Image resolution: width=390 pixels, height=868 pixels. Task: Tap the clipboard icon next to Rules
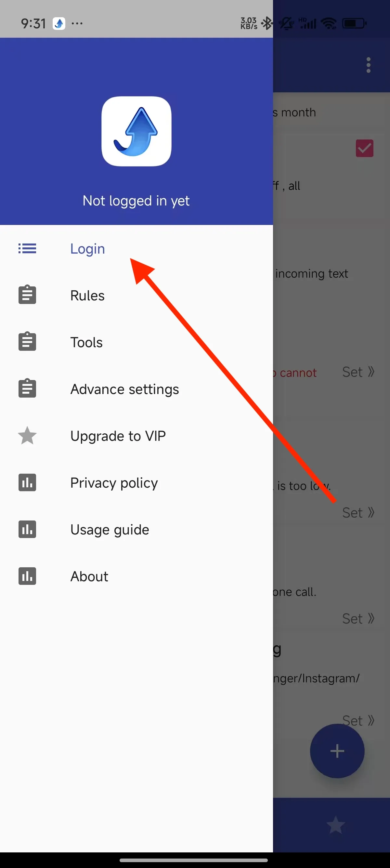coord(27,295)
